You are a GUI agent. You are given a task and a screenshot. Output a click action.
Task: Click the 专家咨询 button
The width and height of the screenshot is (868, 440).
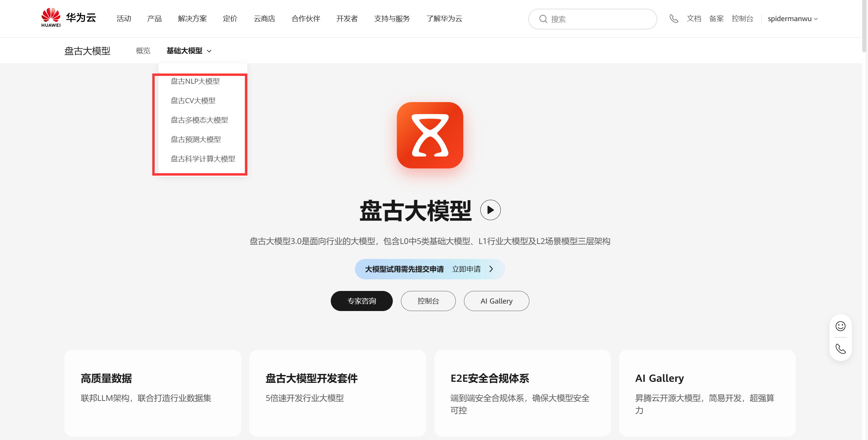[x=361, y=301]
